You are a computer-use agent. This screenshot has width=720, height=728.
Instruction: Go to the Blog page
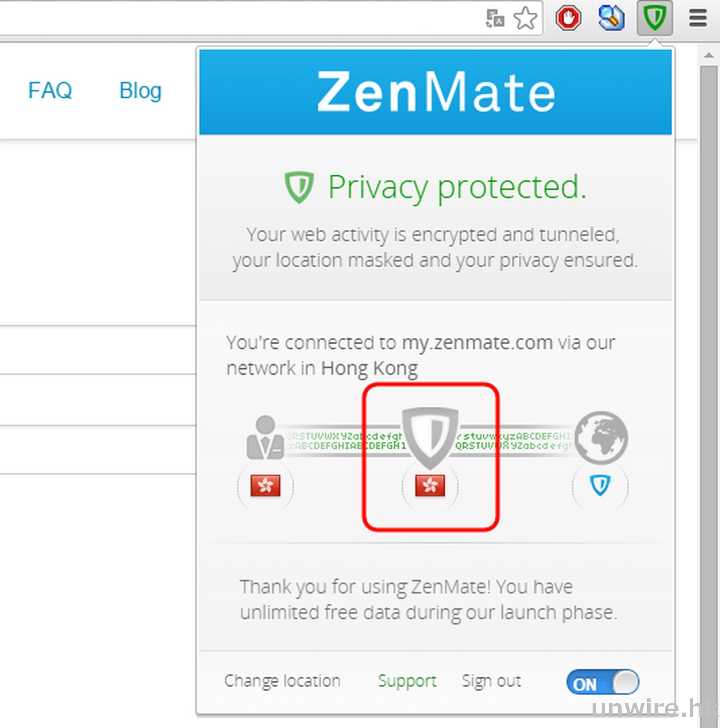click(140, 90)
